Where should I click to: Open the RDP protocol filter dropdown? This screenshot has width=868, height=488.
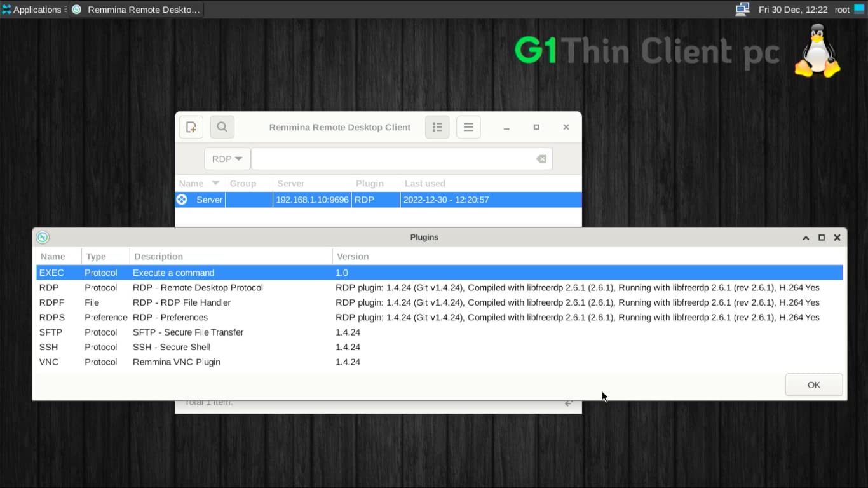(226, 158)
